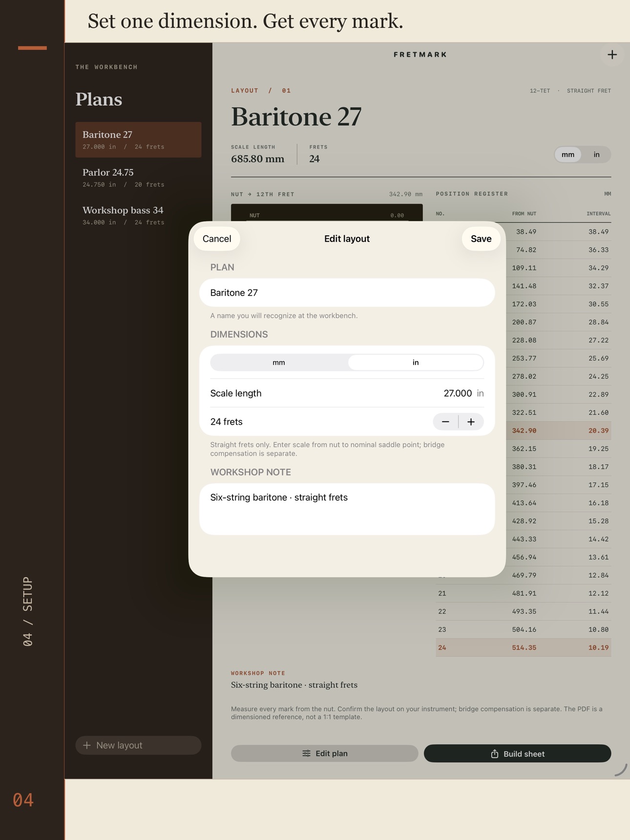Viewport: 630px width, 840px height.
Task: Click the NUT 0.00 bar
Action: pyautogui.click(x=327, y=213)
